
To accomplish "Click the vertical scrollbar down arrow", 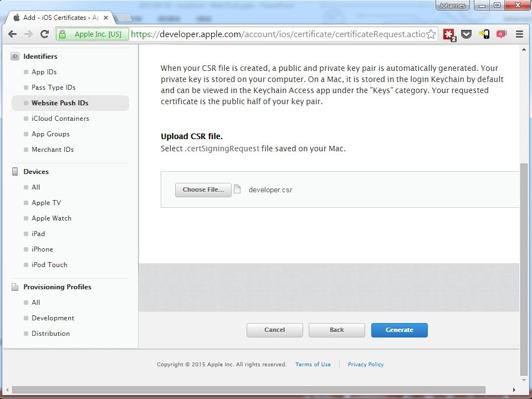I will tap(524, 380).
